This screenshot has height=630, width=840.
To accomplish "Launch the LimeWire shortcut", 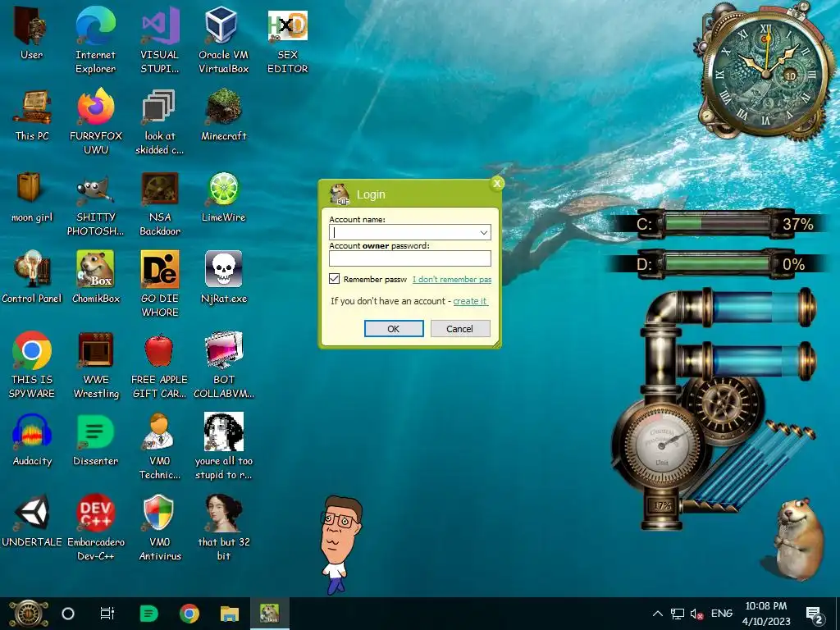I will click(223, 197).
